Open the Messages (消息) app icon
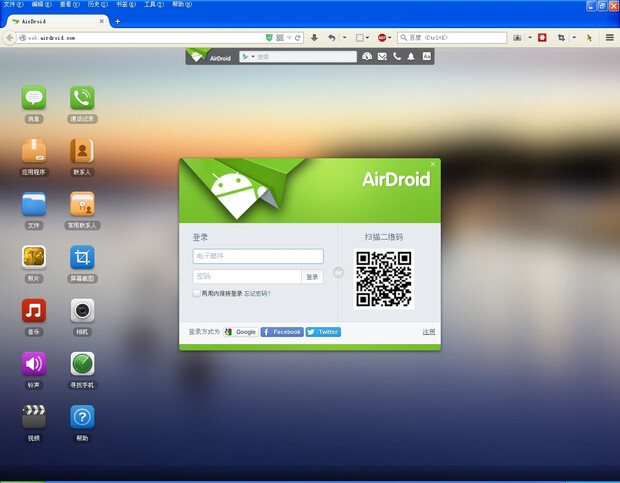Screen dimensions: 620x483 pyautogui.click(x=34, y=98)
